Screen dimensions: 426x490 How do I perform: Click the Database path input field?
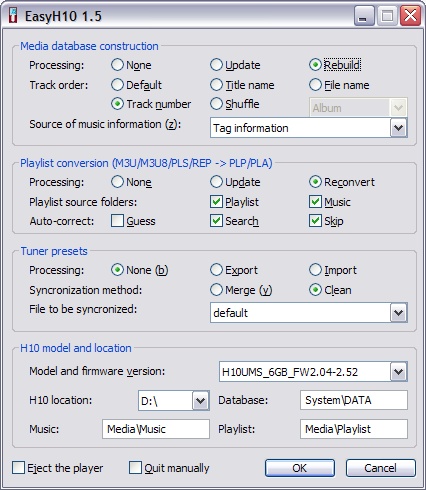(x=354, y=400)
